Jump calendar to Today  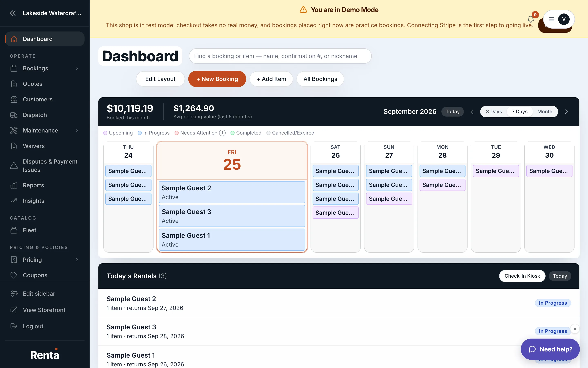[452, 112]
